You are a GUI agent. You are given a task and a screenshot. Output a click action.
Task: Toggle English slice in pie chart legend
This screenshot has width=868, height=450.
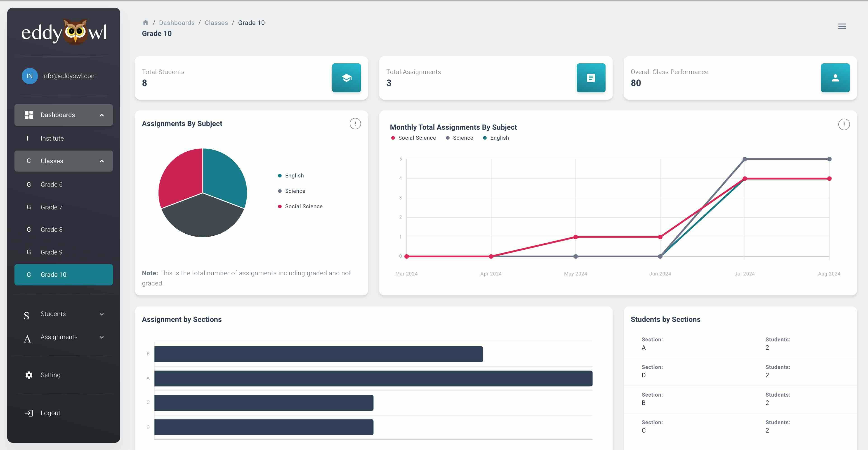click(294, 176)
